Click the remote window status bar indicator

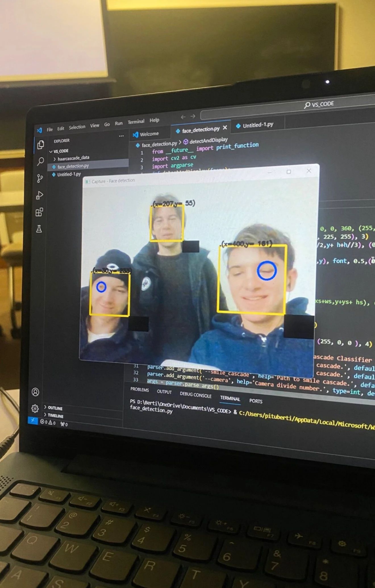pyautogui.click(x=33, y=420)
